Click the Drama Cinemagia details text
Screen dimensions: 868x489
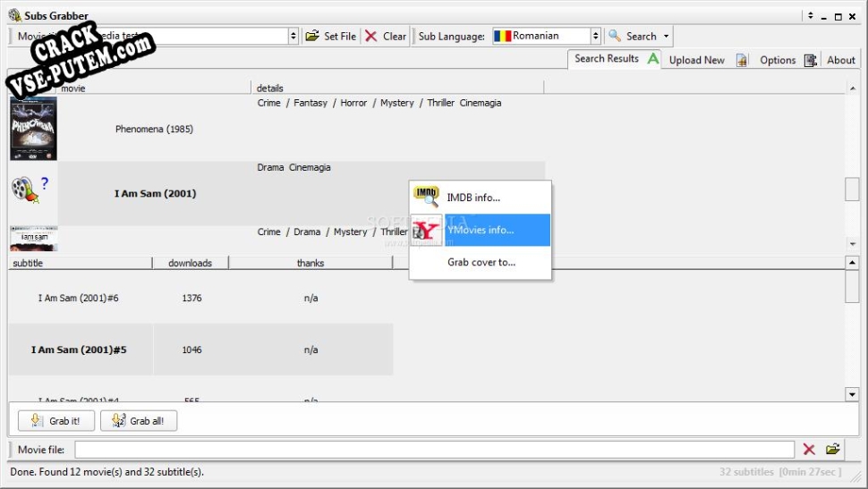294,167
